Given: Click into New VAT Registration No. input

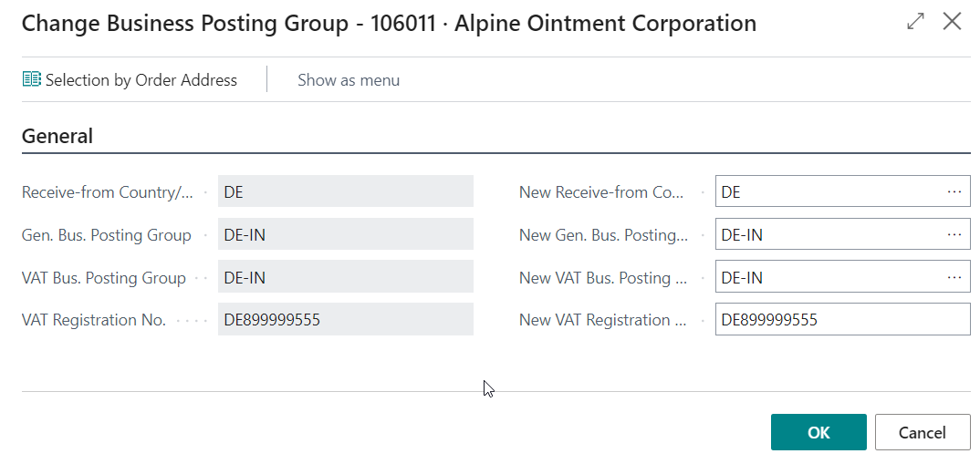Looking at the screenshot, I should (842, 319).
